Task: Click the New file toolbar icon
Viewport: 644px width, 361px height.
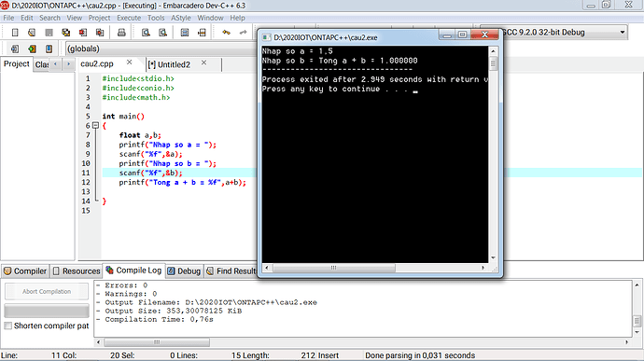Action: pyautogui.click(x=15, y=33)
